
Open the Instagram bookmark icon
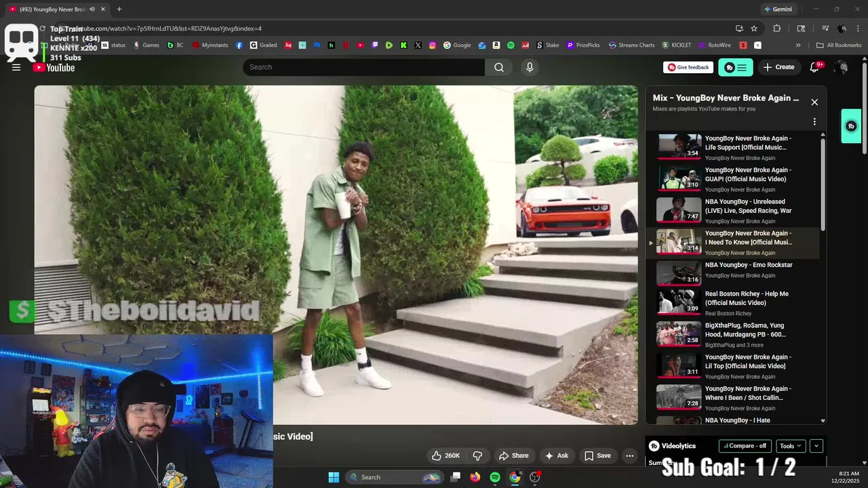433,45
